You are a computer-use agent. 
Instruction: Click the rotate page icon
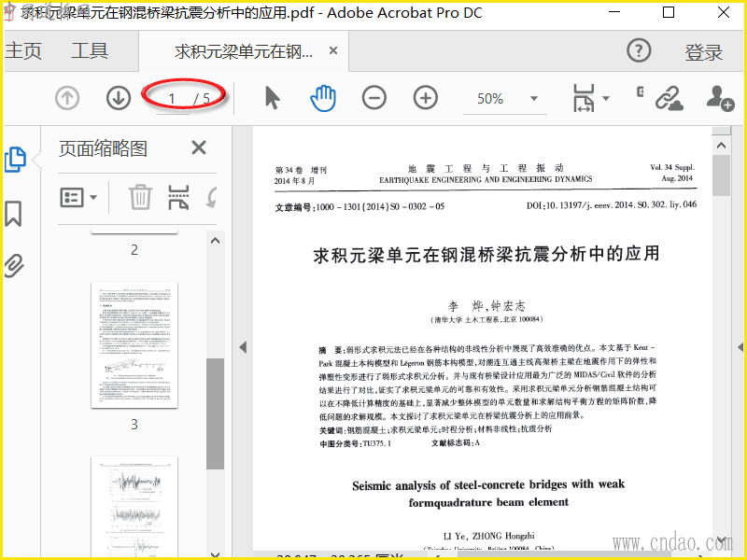tap(212, 197)
